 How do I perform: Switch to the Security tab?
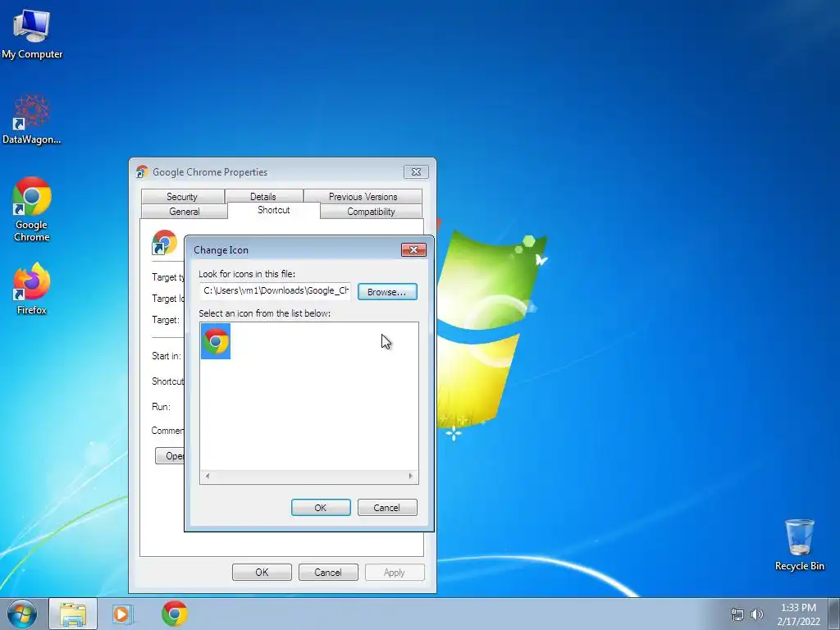[182, 197]
